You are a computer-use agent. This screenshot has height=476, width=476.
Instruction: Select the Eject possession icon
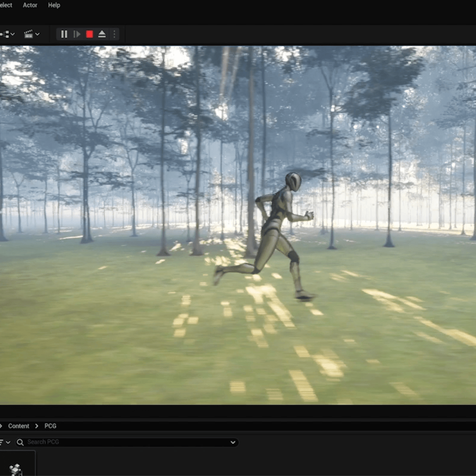coord(102,34)
